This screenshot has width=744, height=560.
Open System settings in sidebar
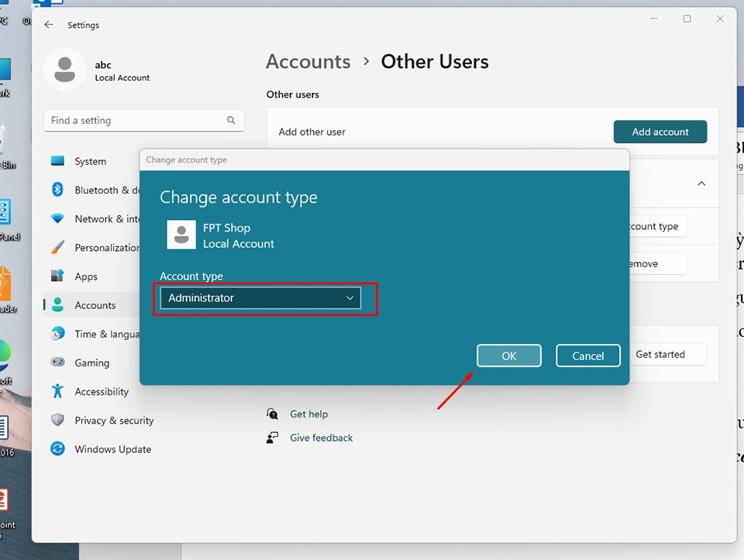[x=90, y=161]
